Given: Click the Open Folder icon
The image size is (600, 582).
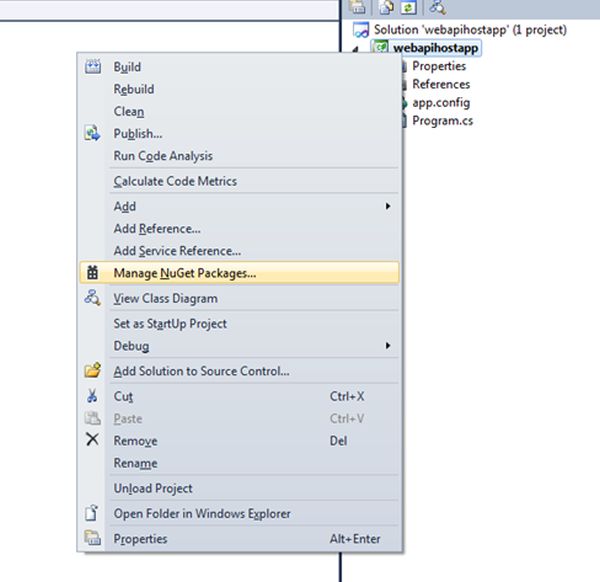Looking at the screenshot, I should pyautogui.click(x=92, y=513).
